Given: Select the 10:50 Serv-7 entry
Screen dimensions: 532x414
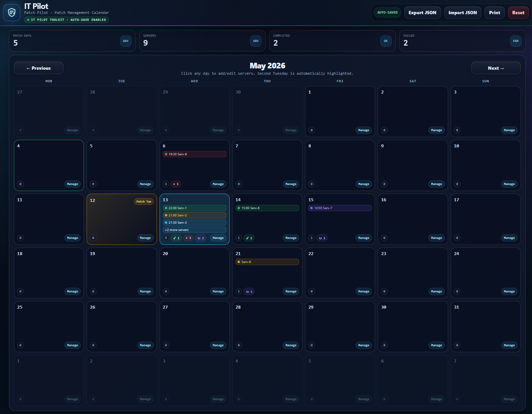Looking at the screenshot, I should pyautogui.click(x=340, y=208).
